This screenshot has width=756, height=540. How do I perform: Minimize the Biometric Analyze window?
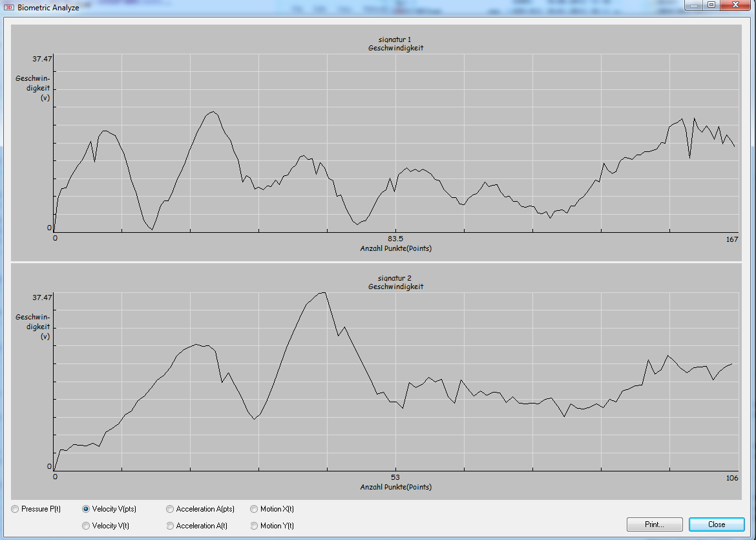coord(695,5)
